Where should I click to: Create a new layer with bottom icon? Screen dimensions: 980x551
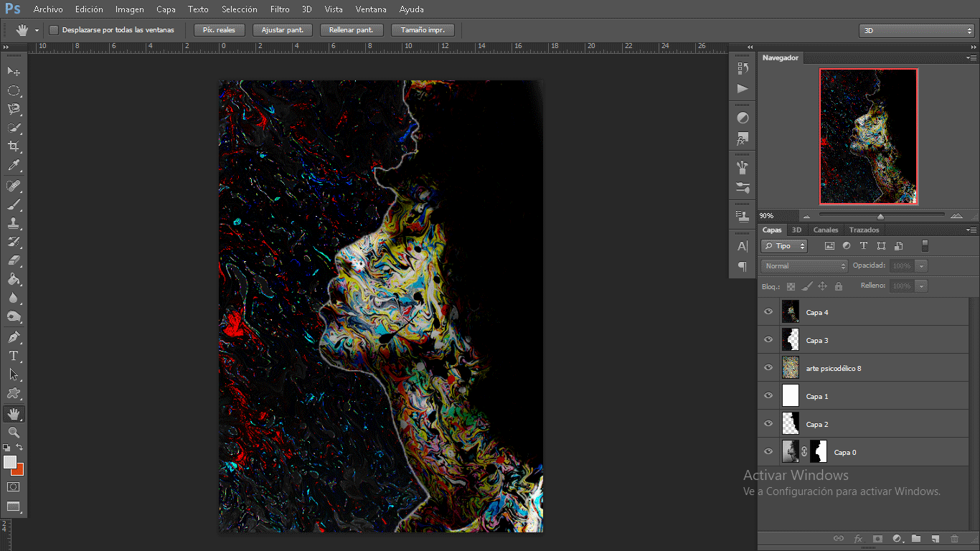pyautogui.click(x=935, y=538)
